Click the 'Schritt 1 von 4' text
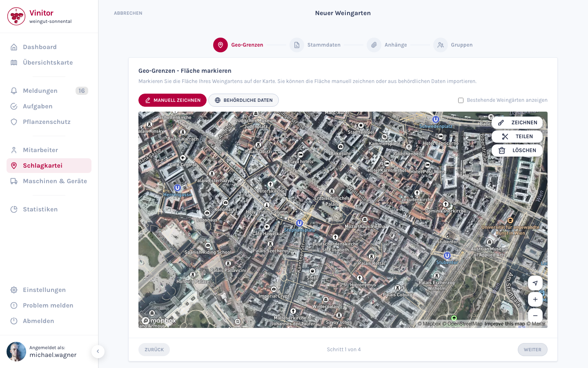This screenshot has height=368, width=588. coord(344,350)
